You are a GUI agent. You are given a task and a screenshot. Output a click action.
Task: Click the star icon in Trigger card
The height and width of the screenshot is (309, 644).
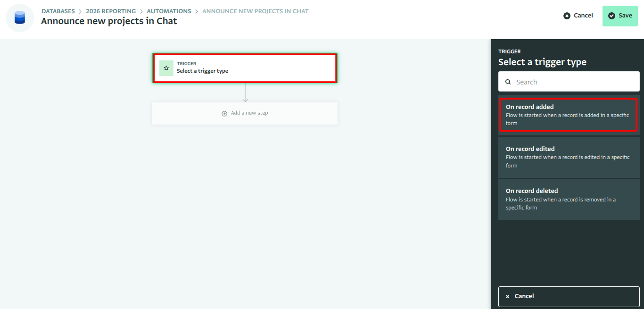pos(166,68)
